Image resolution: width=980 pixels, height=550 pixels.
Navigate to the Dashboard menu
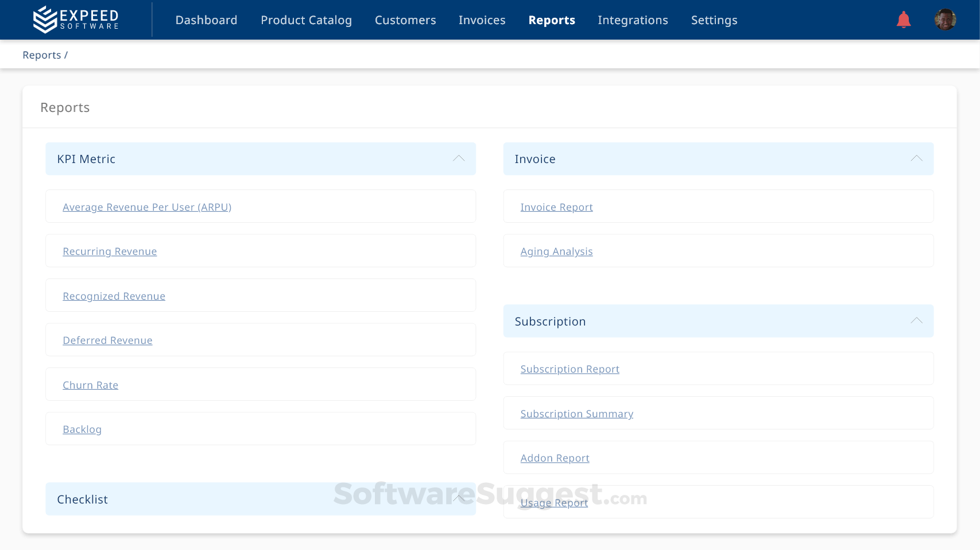(206, 20)
